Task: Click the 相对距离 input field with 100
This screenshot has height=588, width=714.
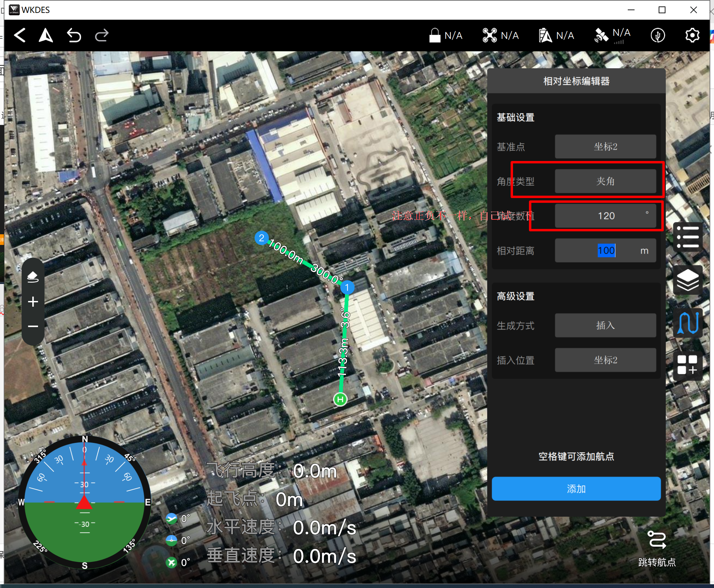Action: pos(605,251)
